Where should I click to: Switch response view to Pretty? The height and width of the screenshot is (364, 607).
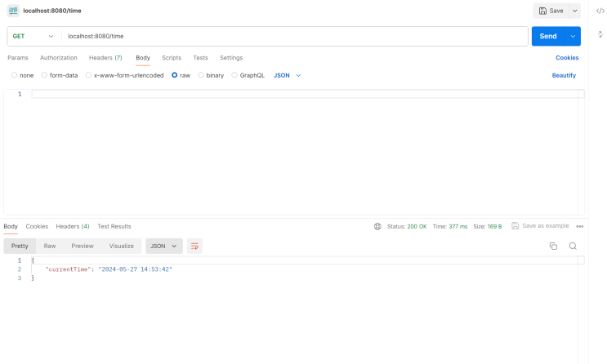(x=20, y=246)
